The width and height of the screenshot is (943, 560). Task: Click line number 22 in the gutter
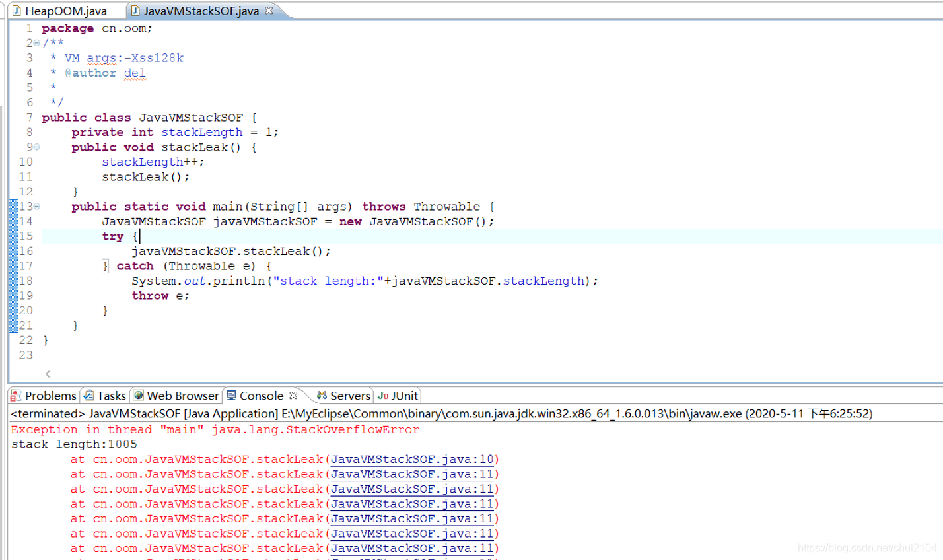25,340
